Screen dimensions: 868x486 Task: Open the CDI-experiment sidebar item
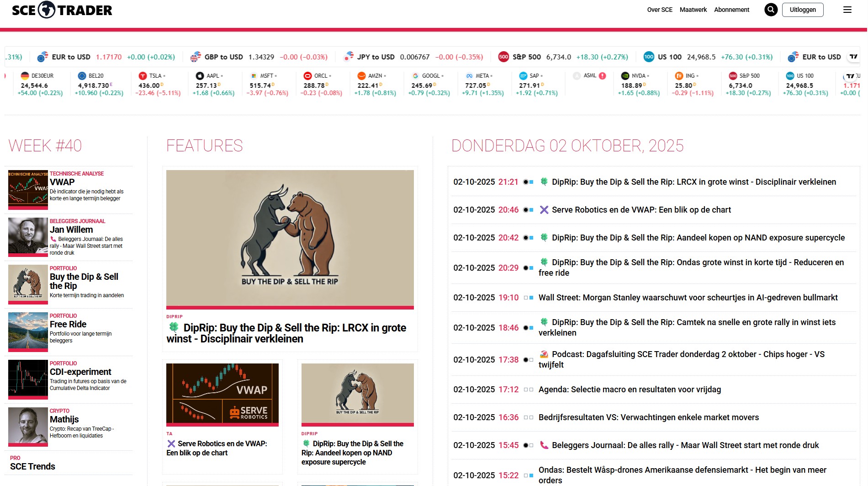[x=80, y=372]
